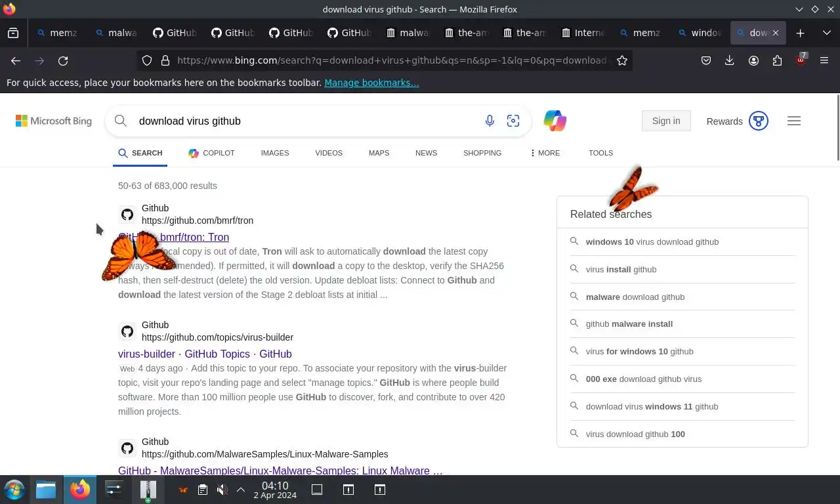Open the Copilot colorful logo
The image size is (840, 504).
pos(555,121)
